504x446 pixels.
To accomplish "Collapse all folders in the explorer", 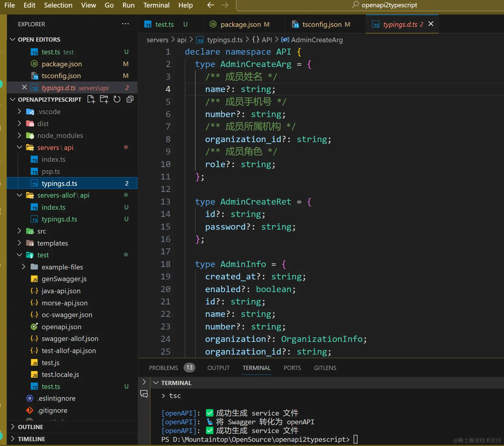I will pos(130,99).
